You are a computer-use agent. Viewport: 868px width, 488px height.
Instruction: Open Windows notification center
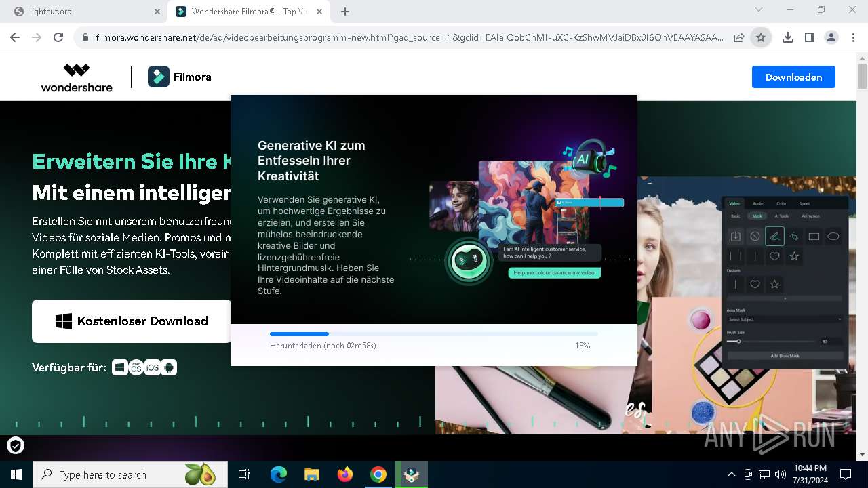click(846, 474)
